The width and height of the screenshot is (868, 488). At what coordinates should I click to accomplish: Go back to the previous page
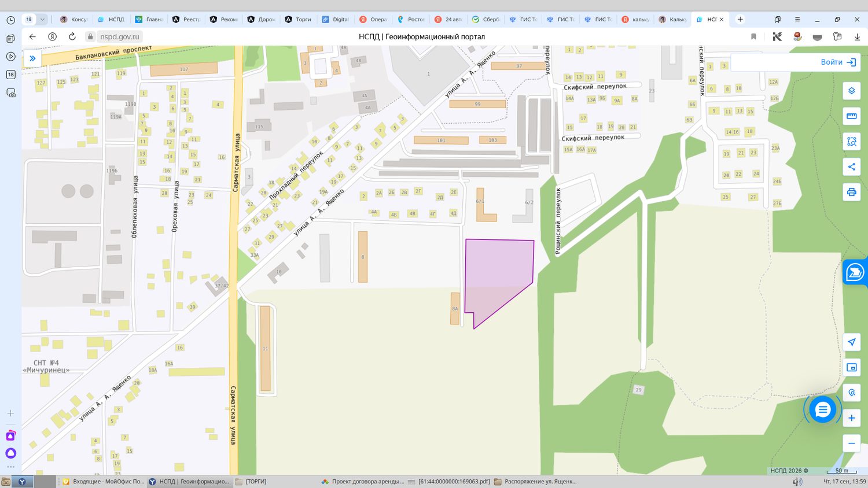32,36
